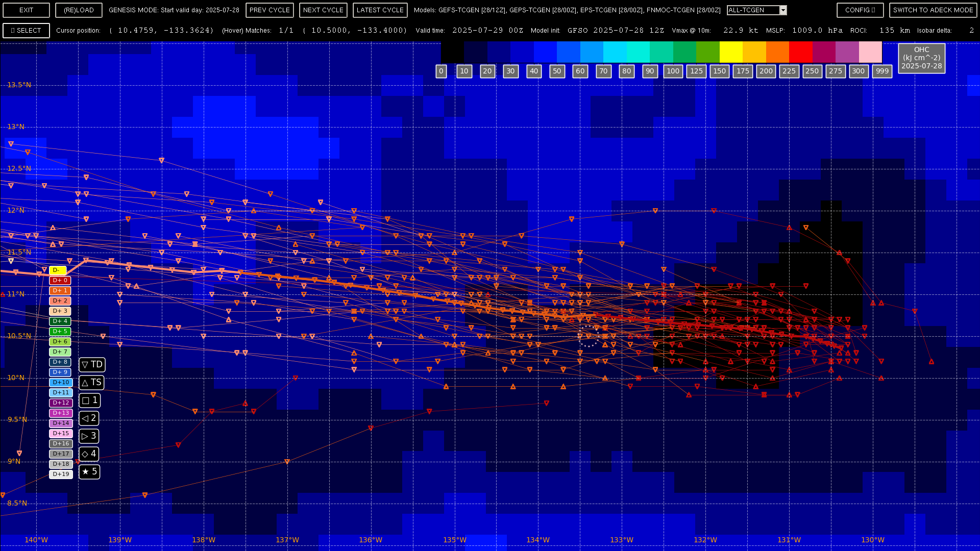Toggle the D+ 5 day legend
This screenshot has height=551, width=980.
pyautogui.click(x=60, y=332)
